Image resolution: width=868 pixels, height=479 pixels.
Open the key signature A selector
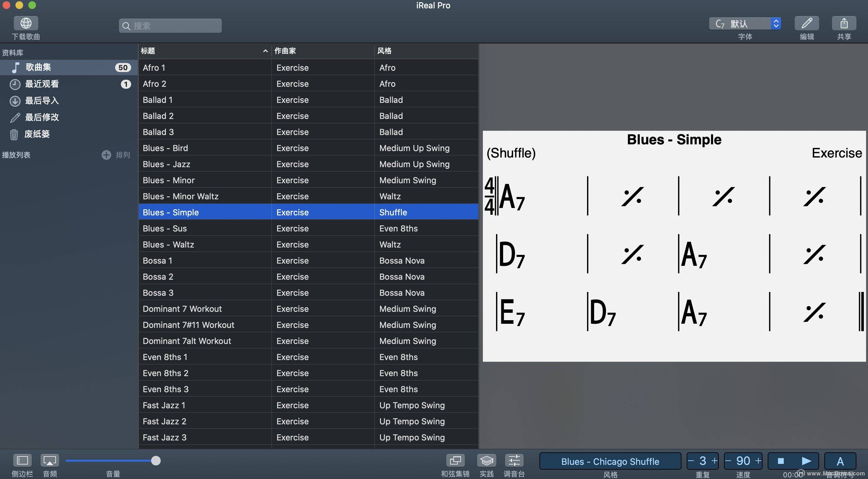coord(840,461)
